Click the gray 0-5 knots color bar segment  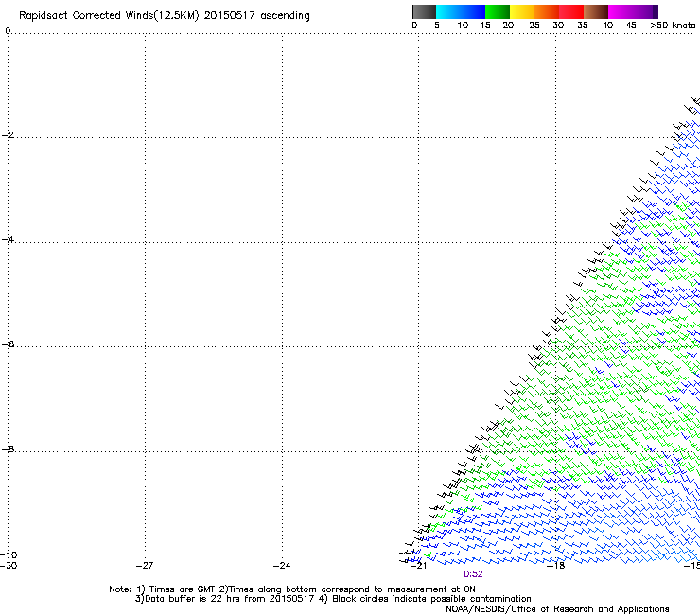(x=424, y=11)
